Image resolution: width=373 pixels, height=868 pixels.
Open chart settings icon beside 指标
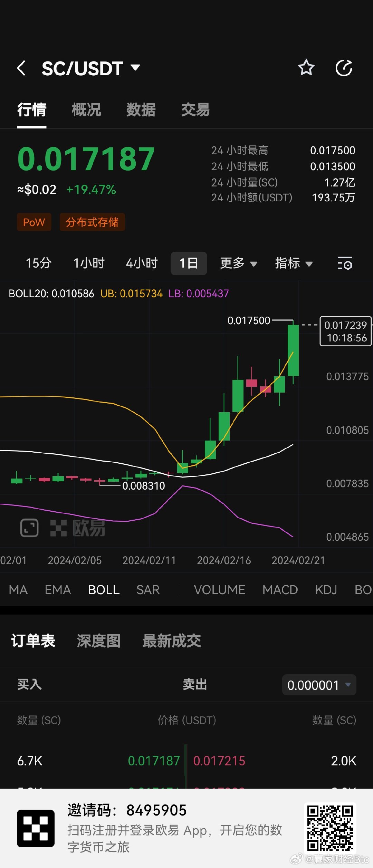click(344, 263)
